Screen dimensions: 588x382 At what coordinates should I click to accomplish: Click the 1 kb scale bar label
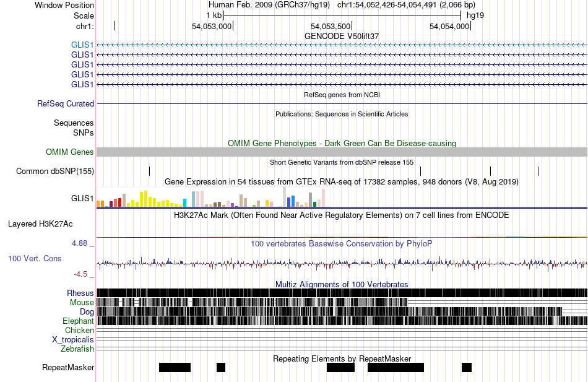tap(214, 15)
